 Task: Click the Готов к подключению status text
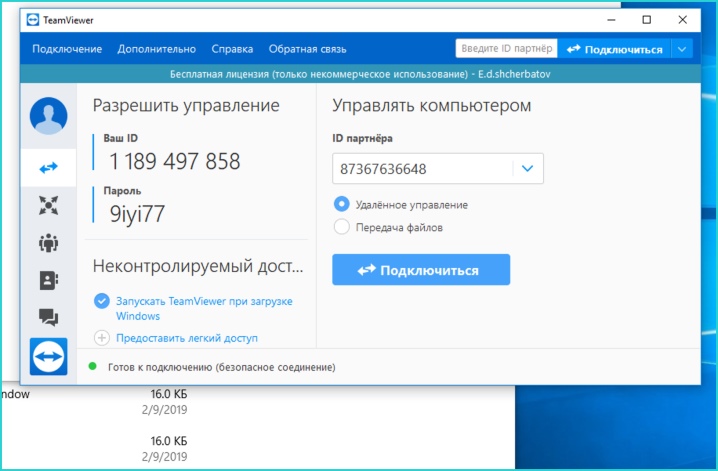(x=222, y=367)
